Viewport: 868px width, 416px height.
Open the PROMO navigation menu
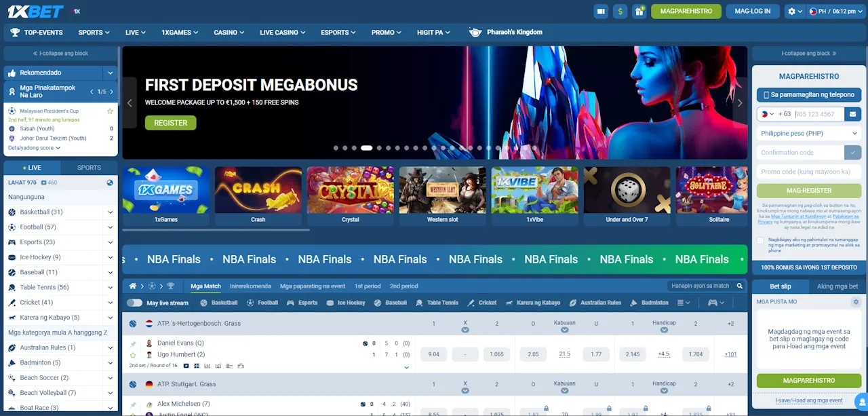pos(386,32)
